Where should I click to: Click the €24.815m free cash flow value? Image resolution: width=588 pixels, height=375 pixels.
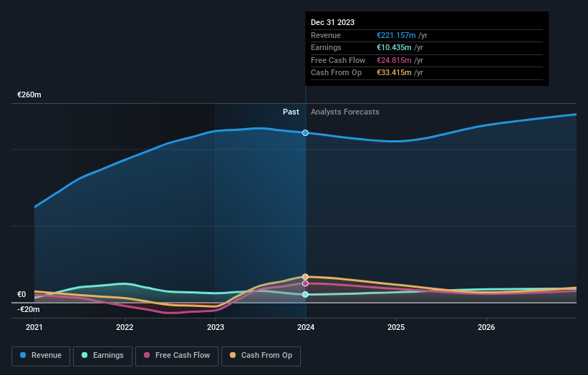[x=394, y=60]
